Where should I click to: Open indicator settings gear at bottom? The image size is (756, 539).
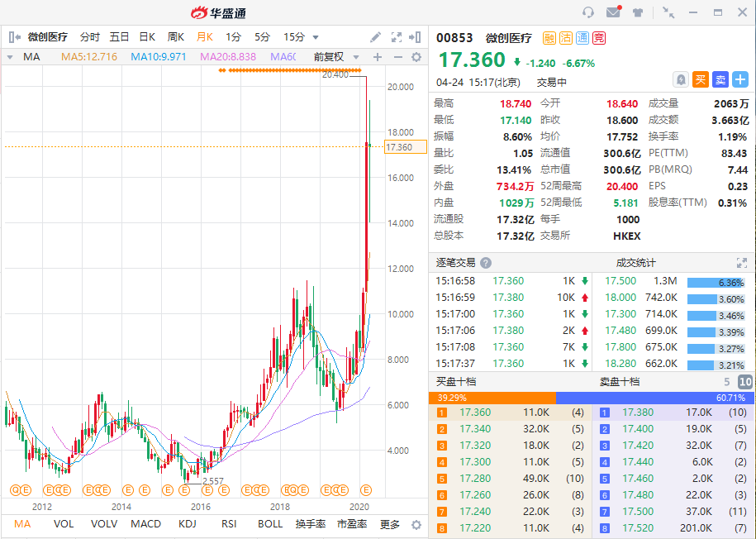(x=416, y=524)
